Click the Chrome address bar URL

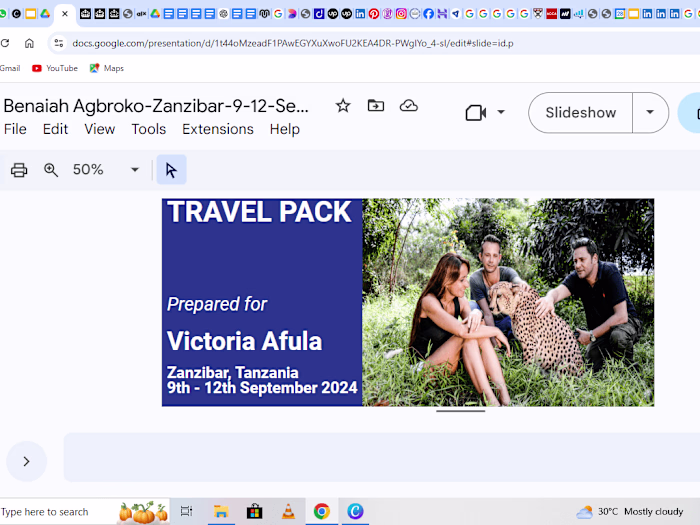click(293, 43)
